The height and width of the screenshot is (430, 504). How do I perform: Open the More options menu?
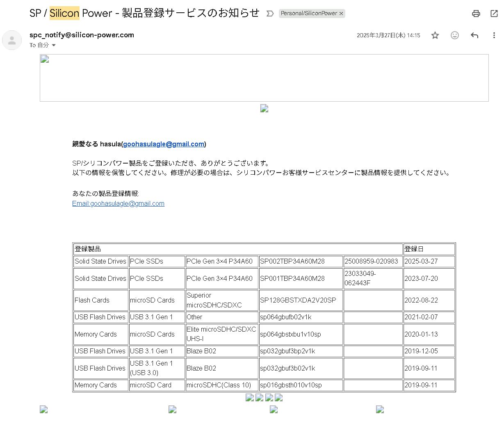[x=494, y=35]
